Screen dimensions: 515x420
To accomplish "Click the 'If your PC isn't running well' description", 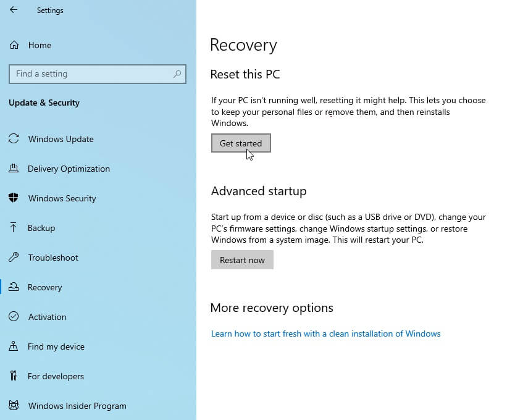I will click(348, 112).
